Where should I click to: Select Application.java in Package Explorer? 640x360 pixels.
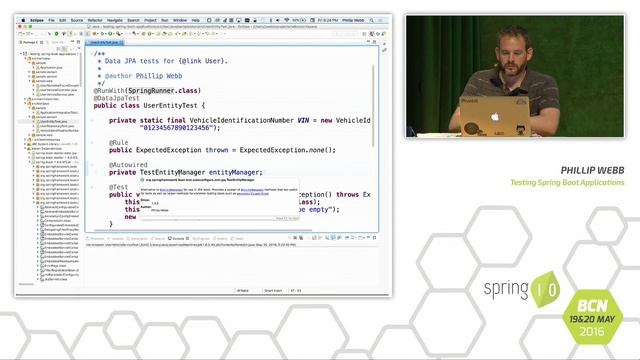[x=51, y=67]
